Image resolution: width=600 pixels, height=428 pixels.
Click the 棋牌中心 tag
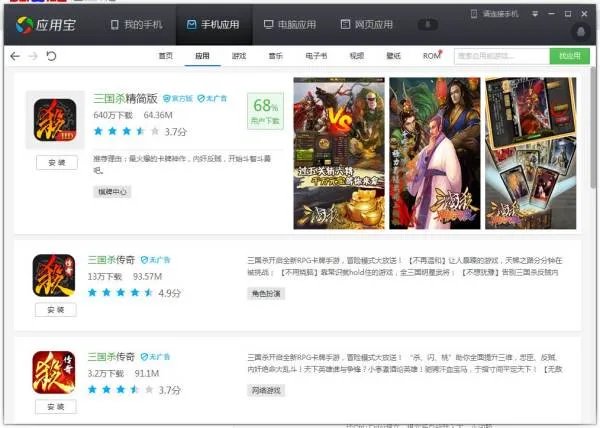[112, 191]
